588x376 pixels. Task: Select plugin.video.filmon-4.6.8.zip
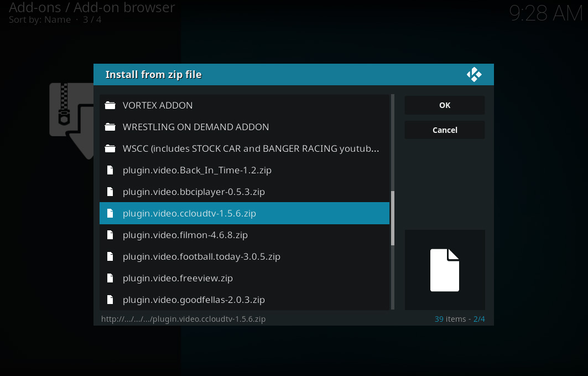pos(244,235)
